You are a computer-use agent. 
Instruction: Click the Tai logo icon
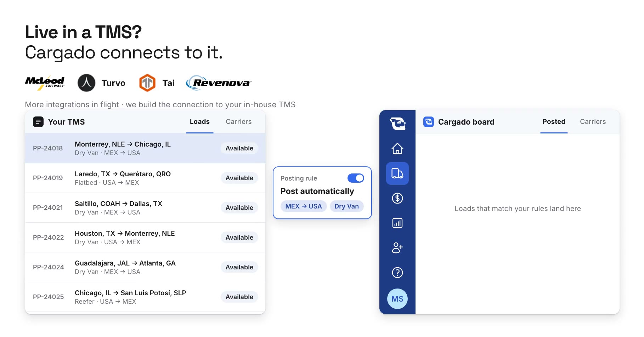click(147, 83)
